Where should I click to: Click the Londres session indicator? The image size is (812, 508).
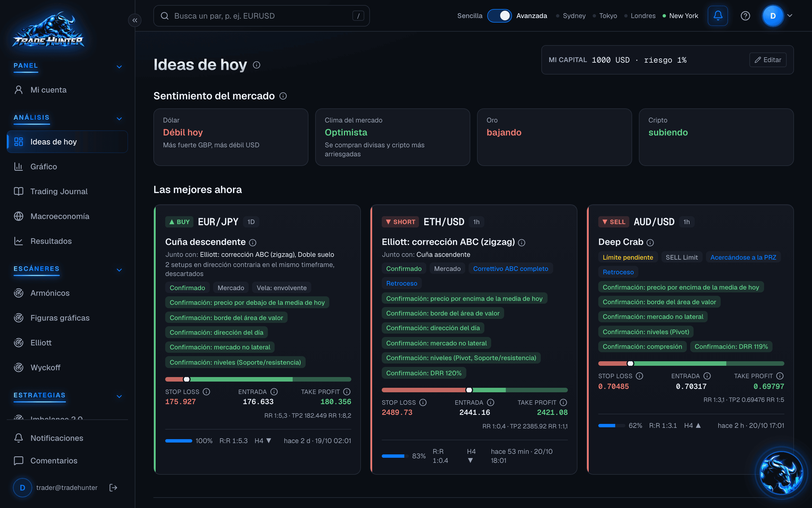click(x=639, y=16)
